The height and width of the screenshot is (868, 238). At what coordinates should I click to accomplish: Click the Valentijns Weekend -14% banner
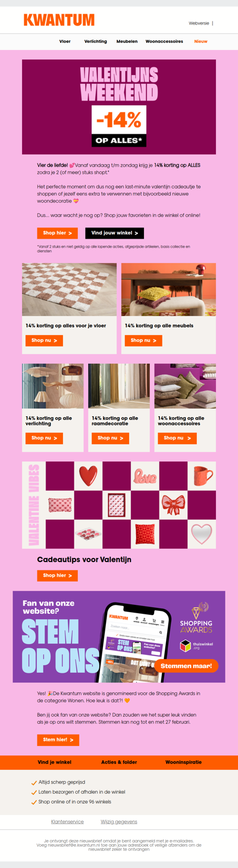click(x=119, y=107)
